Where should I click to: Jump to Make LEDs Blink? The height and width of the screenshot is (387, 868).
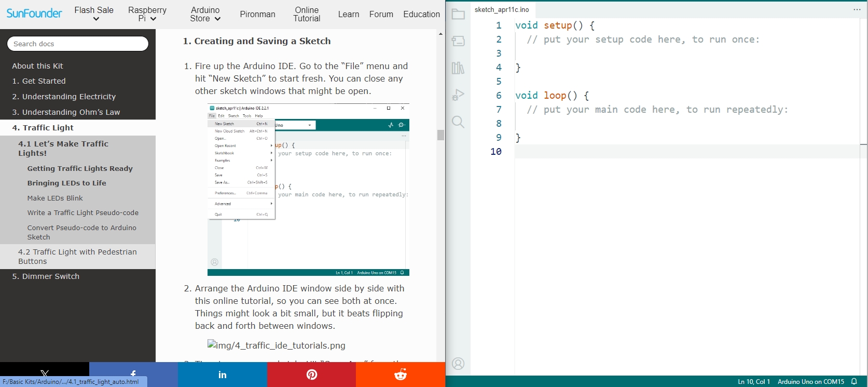click(x=55, y=198)
